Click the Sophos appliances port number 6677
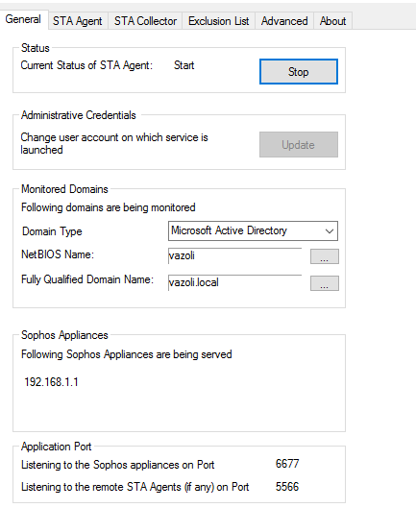This screenshot has height=532, width=416. click(x=287, y=464)
